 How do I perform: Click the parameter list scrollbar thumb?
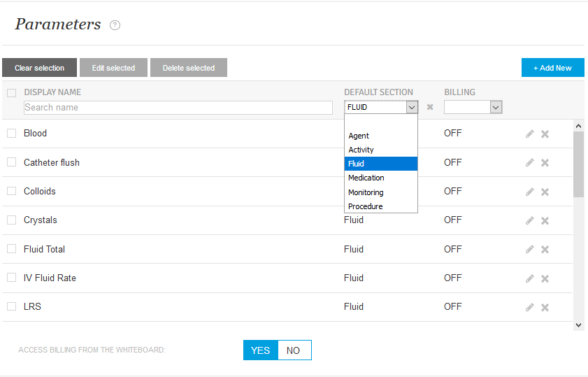578,164
